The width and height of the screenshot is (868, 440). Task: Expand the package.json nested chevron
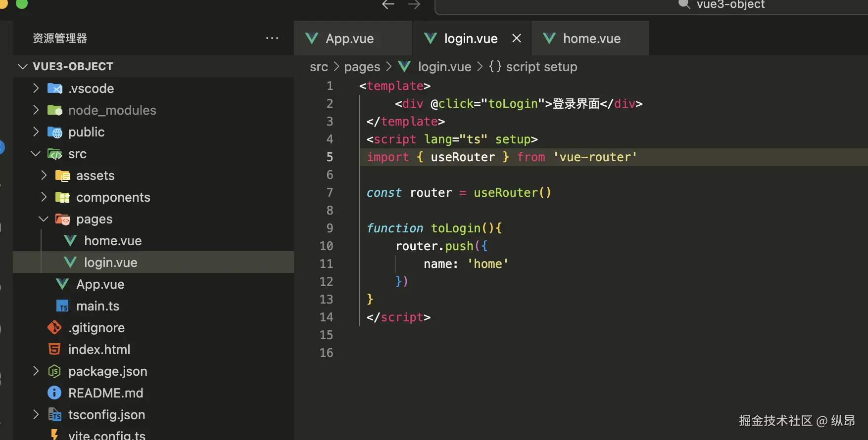click(x=36, y=371)
